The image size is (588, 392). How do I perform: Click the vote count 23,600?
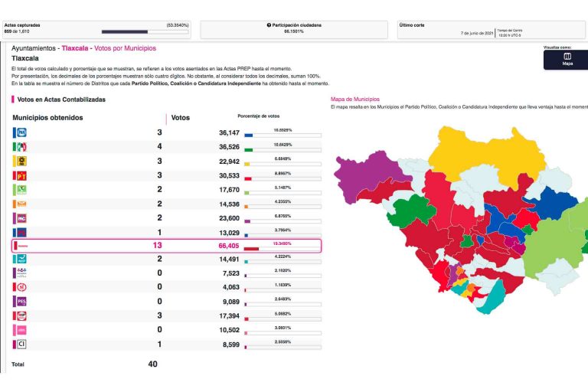point(229,218)
